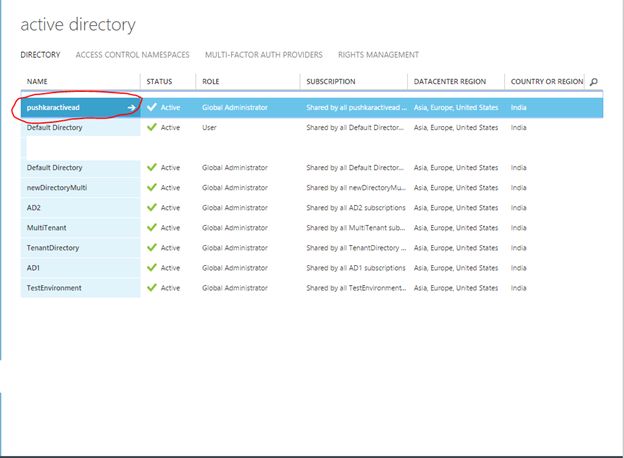Switch to the Directory tab
Image resolution: width=624 pixels, height=458 pixels.
point(40,55)
